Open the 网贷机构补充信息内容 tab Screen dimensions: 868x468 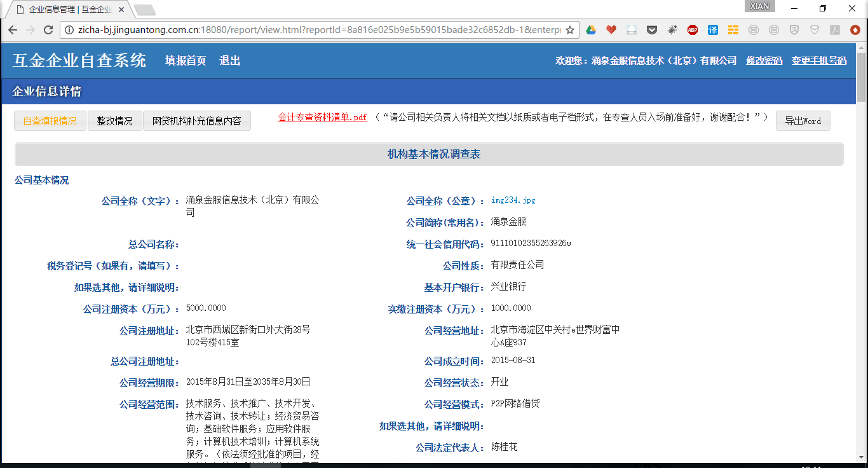(x=197, y=121)
